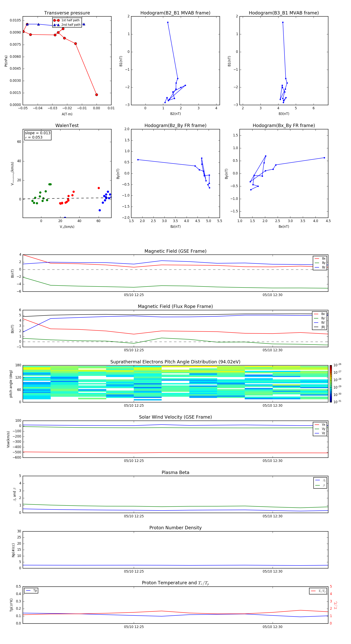Click the 'slope = 0.013' annotation

pyautogui.click(x=37, y=133)
